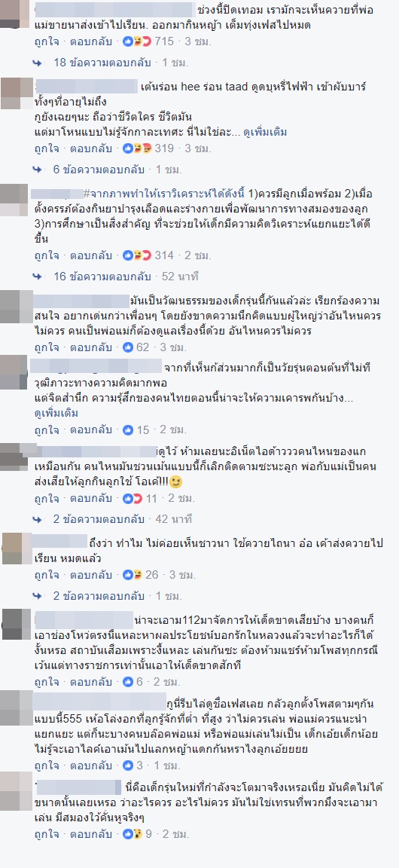Click the reaction icons next to 11
Screen dimensions: 399x868
(132, 498)
